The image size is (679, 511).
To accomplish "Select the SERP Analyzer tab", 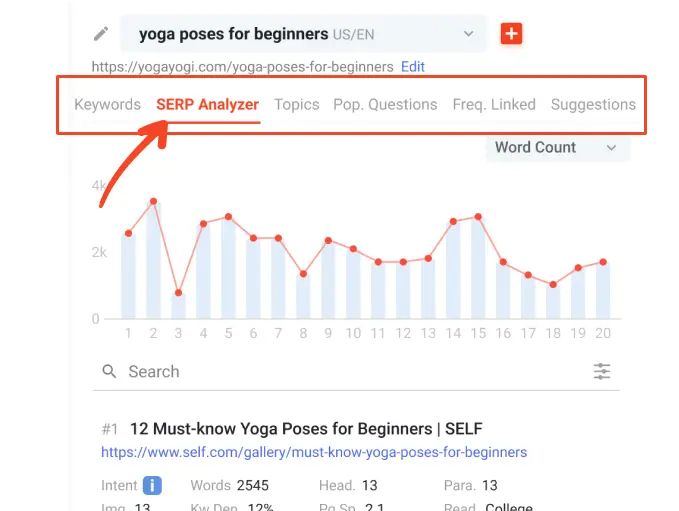I will [x=207, y=104].
